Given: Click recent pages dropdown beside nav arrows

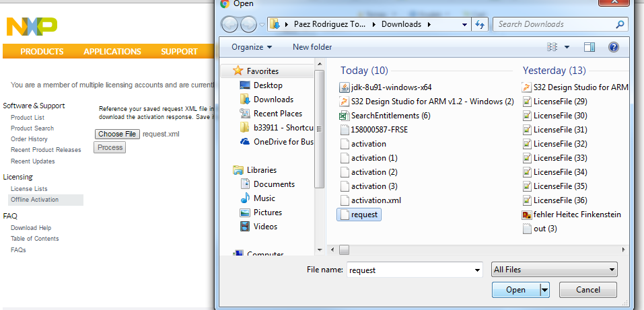Looking at the screenshot, I should click(x=262, y=25).
